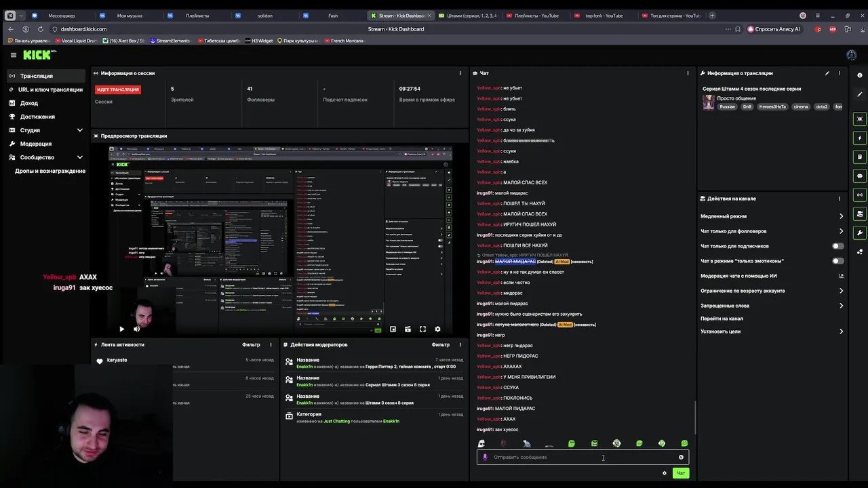
Task: Open stream preview settings gear
Action: click(x=437, y=329)
